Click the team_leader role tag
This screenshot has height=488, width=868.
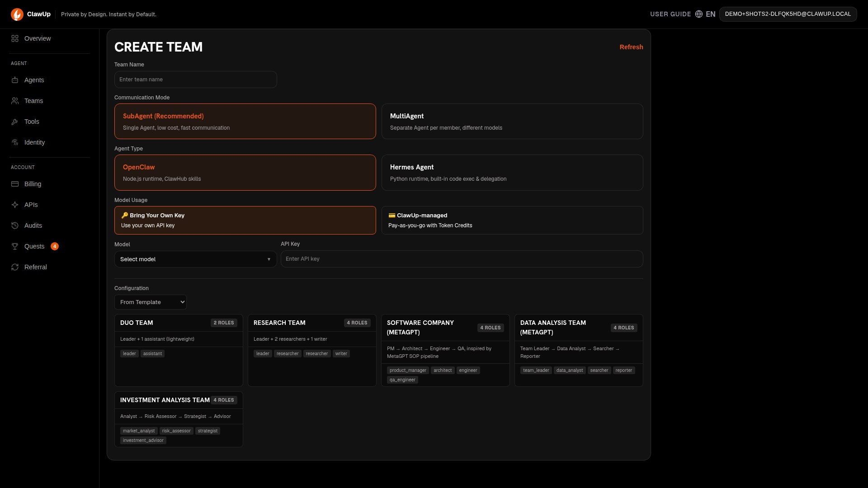click(536, 371)
